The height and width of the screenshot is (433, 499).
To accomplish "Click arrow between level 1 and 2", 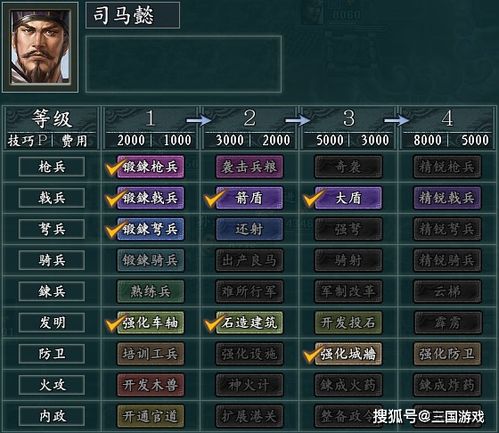I will point(199,120).
